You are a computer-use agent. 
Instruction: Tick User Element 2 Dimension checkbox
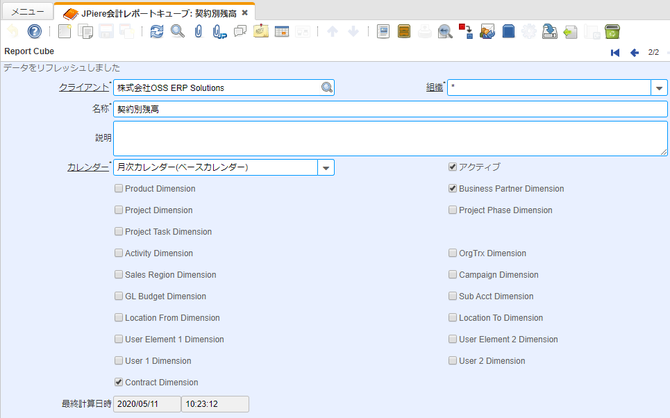[x=453, y=339]
